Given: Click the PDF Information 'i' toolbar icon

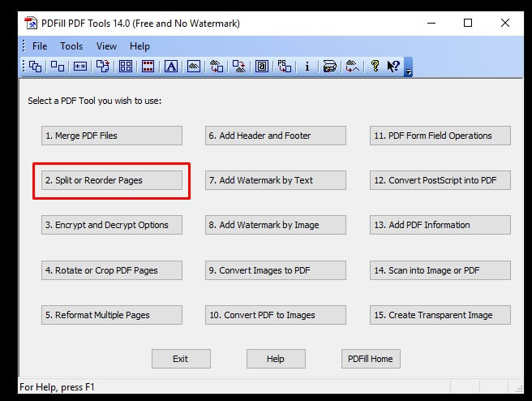Looking at the screenshot, I should [307, 67].
